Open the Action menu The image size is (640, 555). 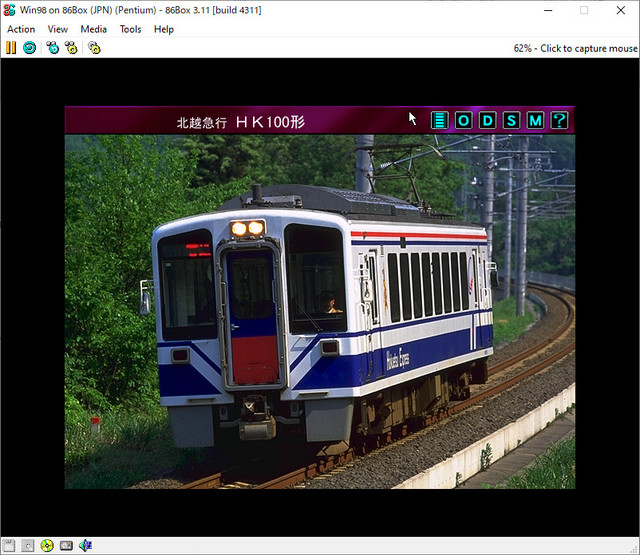pos(21,29)
